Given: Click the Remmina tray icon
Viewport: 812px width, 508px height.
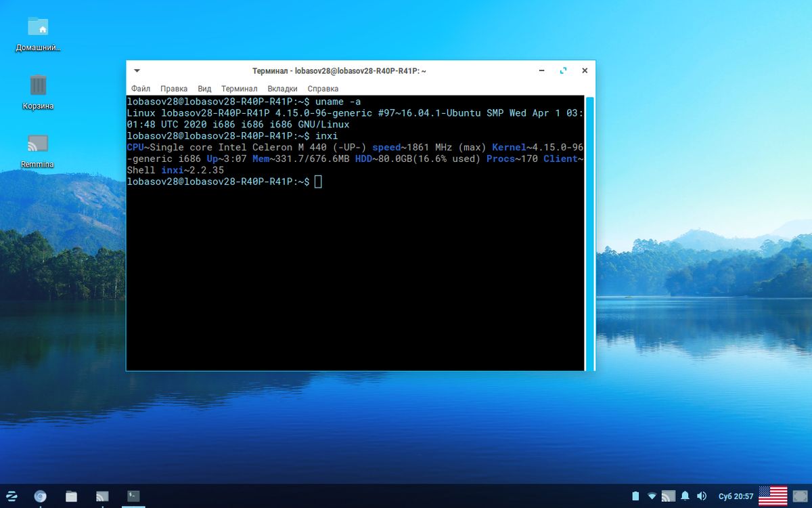Looking at the screenshot, I should (669, 496).
